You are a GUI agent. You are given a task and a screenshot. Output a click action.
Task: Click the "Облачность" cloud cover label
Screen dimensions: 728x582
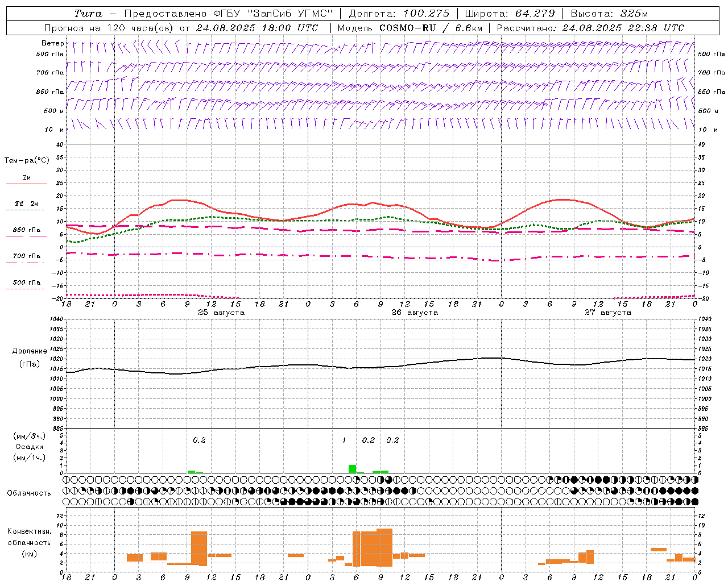click(29, 493)
